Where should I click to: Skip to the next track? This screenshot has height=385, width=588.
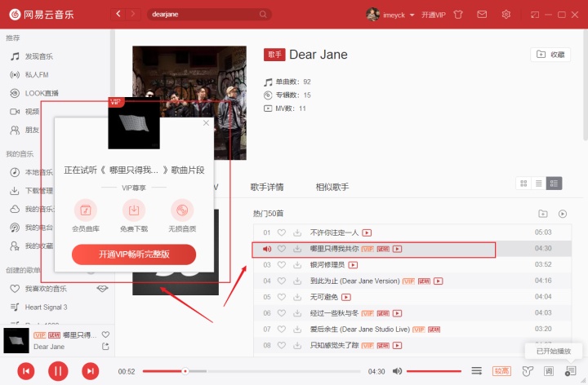point(91,371)
